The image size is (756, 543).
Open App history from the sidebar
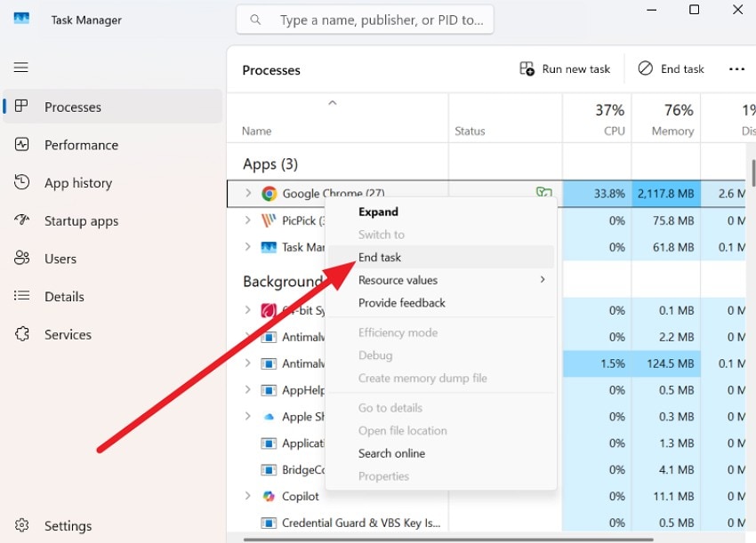coord(79,183)
